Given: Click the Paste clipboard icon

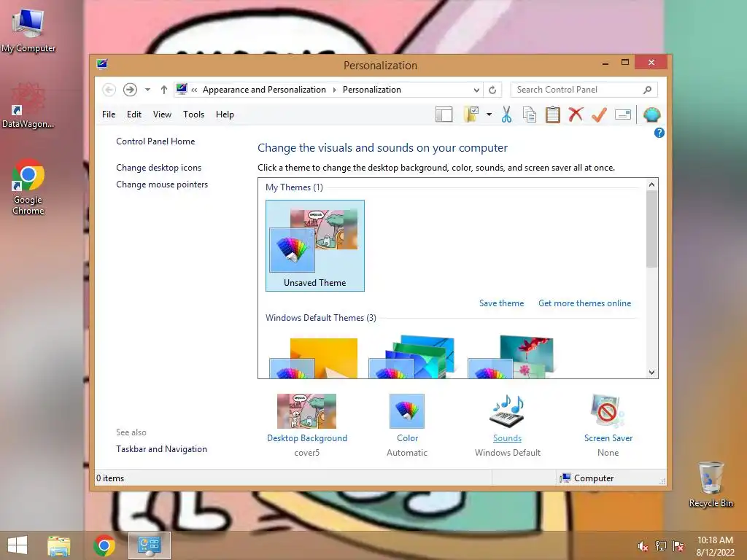Looking at the screenshot, I should tap(553, 114).
